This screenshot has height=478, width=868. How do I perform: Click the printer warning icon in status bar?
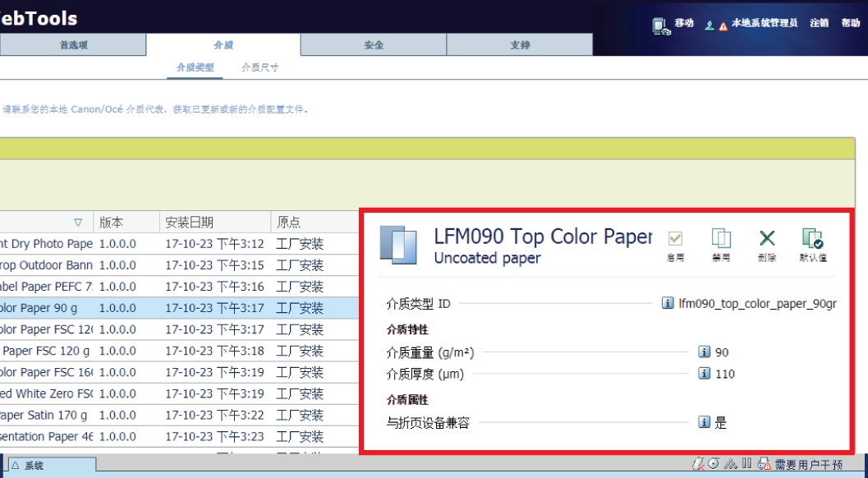click(765, 464)
